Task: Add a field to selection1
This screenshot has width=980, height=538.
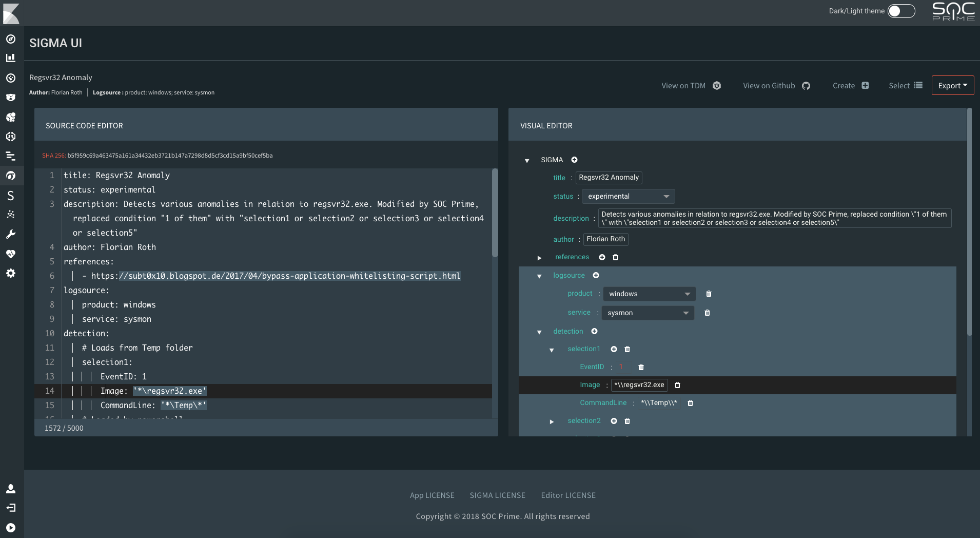Action: (x=614, y=349)
